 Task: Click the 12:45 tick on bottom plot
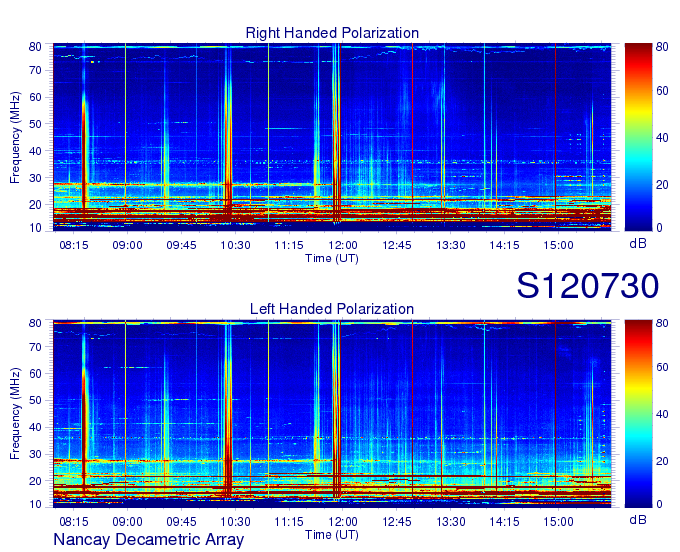(x=397, y=522)
